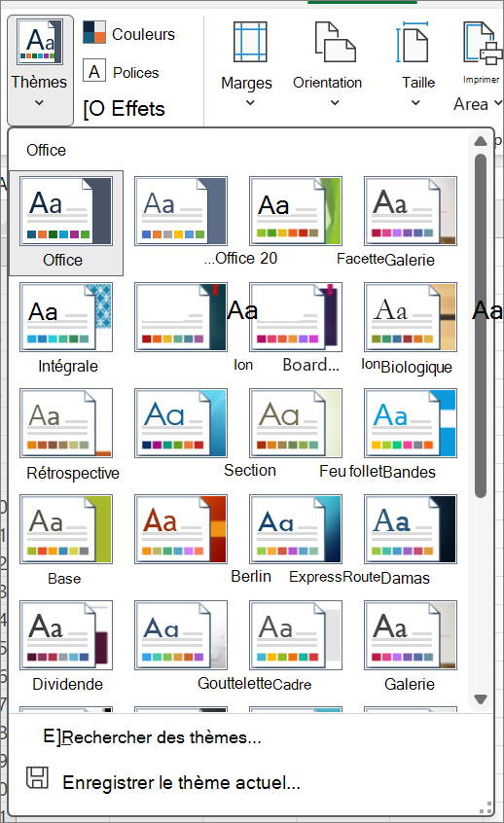Screen dimensions: 504x823
Task: Click the gallery scroll down arrow
Action: coord(481,699)
